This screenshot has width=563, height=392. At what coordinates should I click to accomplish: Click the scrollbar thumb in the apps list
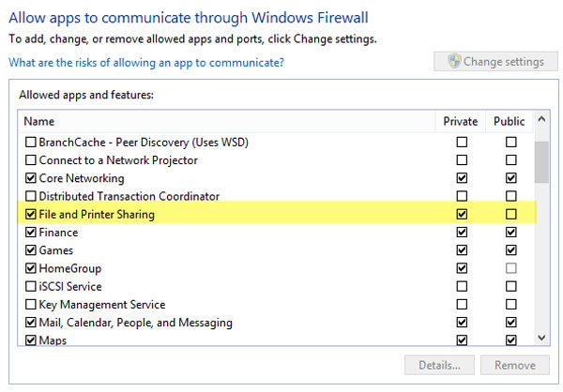[541, 161]
